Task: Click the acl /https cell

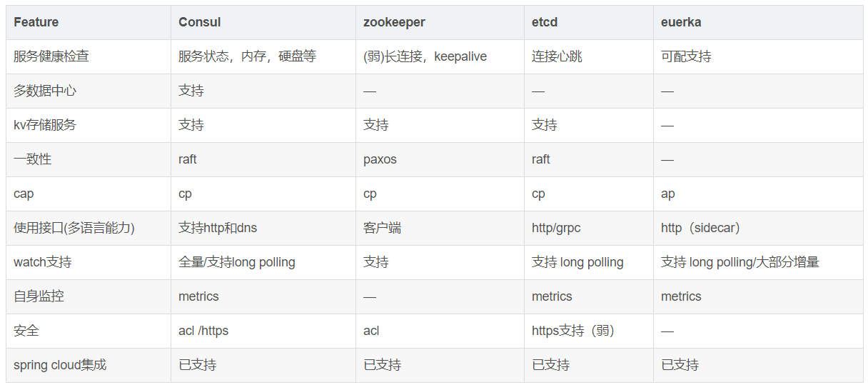Action: tap(203, 331)
